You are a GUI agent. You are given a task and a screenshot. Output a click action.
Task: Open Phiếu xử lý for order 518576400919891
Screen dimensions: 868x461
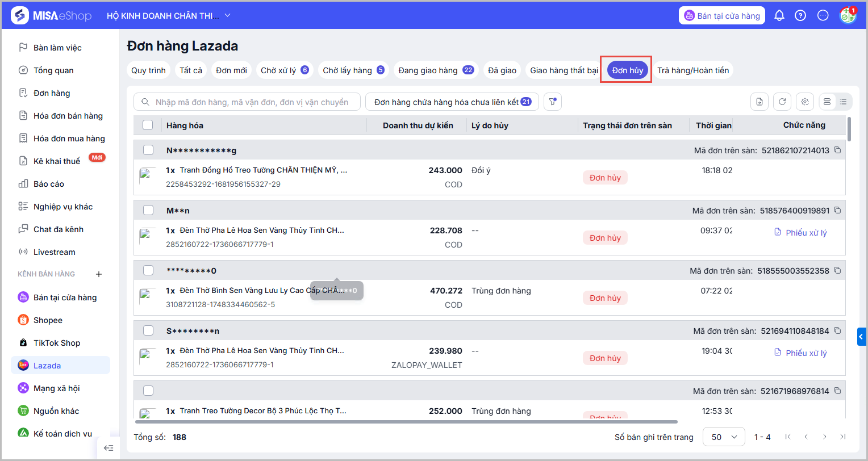click(x=800, y=233)
